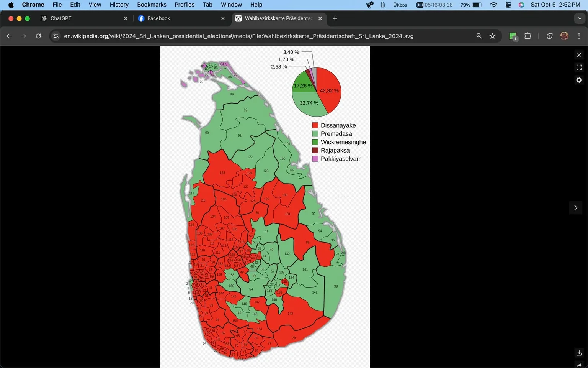Open a new tab with the plus button
This screenshot has height=368, width=588.
click(x=335, y=18)
